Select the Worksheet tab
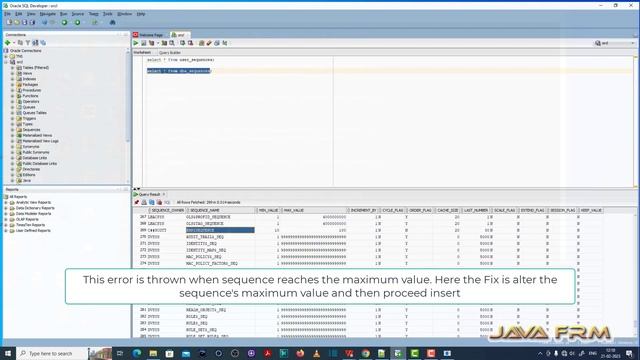Screen dimensions: 640x360 [x=142, y=53]
